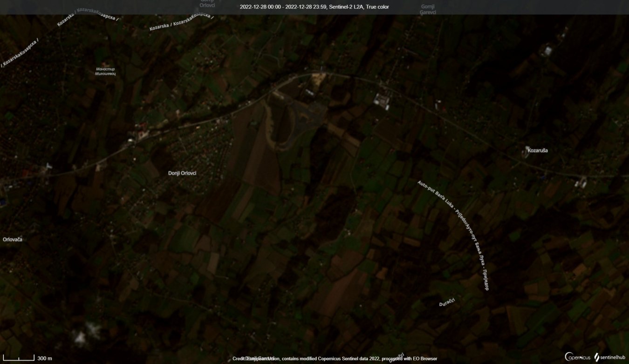Click the bright building in the upper-right corner
Viewport: 629px width, 364px height.
tap(547, 50)
